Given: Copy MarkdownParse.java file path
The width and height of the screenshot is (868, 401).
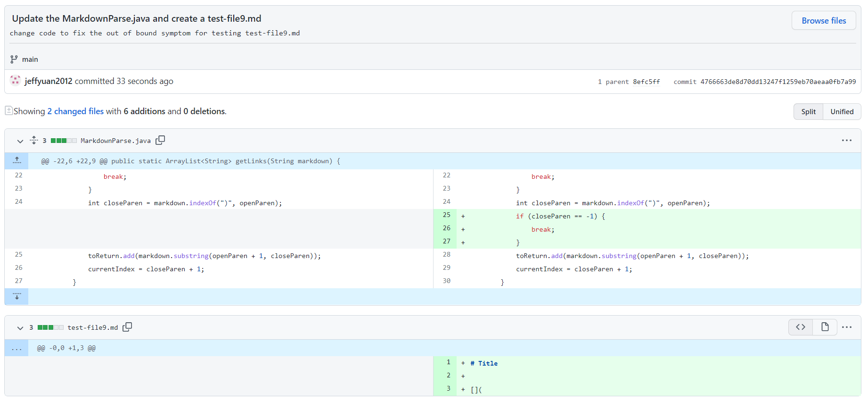Looking at the screenshot, I should point(160,140).
